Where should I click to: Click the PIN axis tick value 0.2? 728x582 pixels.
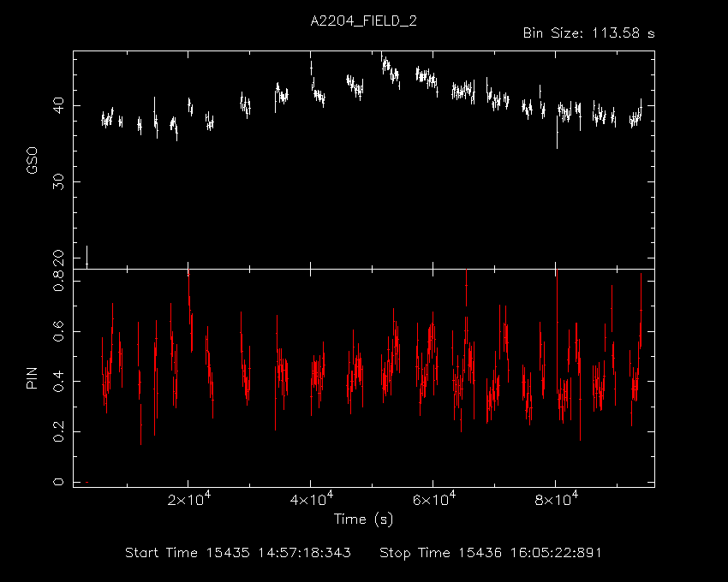pos(59,431)
